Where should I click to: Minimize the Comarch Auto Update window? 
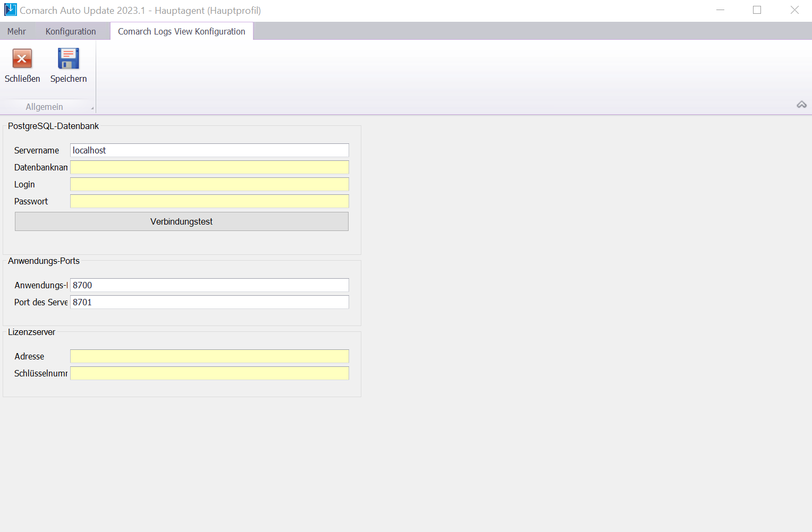(721, 10)
